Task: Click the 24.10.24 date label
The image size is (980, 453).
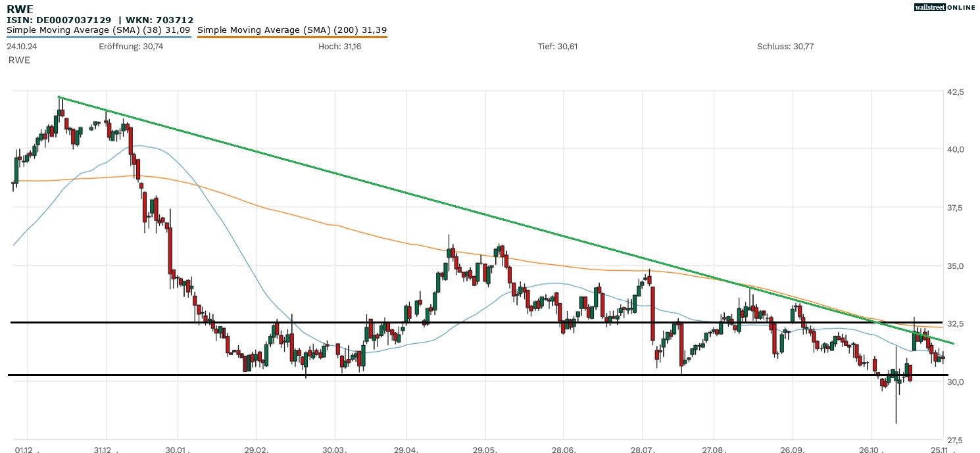Action: coord(20,47)
